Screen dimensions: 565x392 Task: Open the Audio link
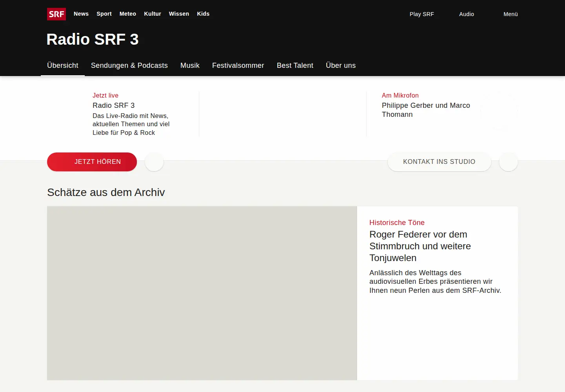point(467,14)
